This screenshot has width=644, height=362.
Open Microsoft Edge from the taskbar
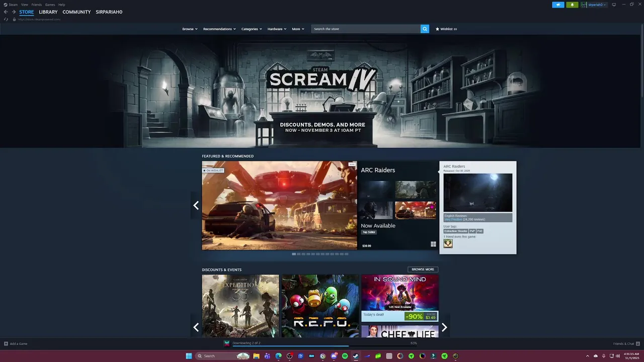(278, 356)
